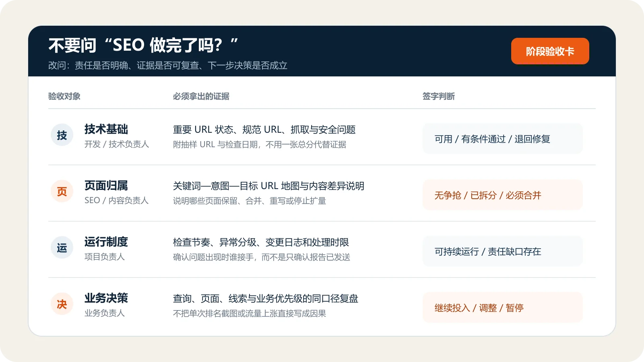This screenshot has height=362, width=644.
Task: Select the 继续投入 / 调整 / 暂停 badge
Action: [502, 308]
